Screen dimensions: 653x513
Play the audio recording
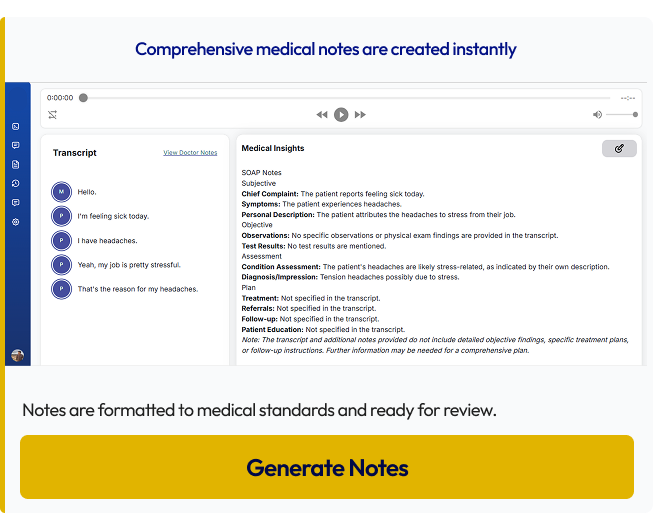point(341,115)
